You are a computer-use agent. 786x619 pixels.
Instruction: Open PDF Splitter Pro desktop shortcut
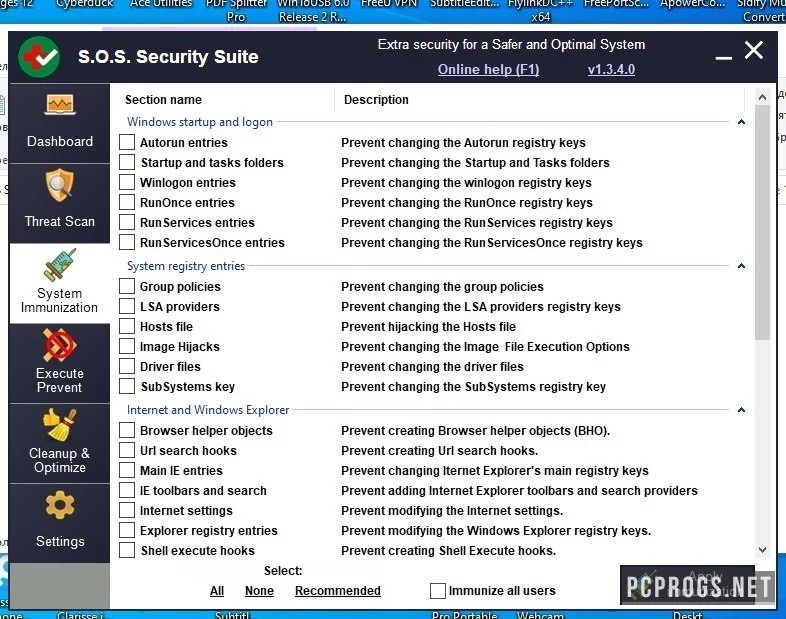pyautogui.click(x=236, y=10)
